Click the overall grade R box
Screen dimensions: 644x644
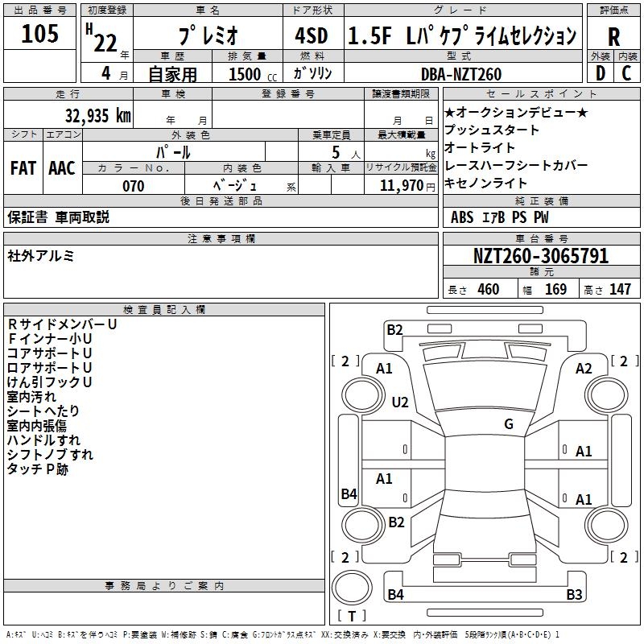click(613, 38)
